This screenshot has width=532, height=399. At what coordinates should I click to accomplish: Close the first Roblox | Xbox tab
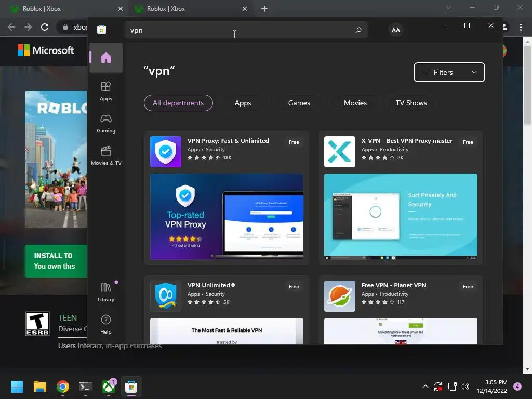click(121, 9)
